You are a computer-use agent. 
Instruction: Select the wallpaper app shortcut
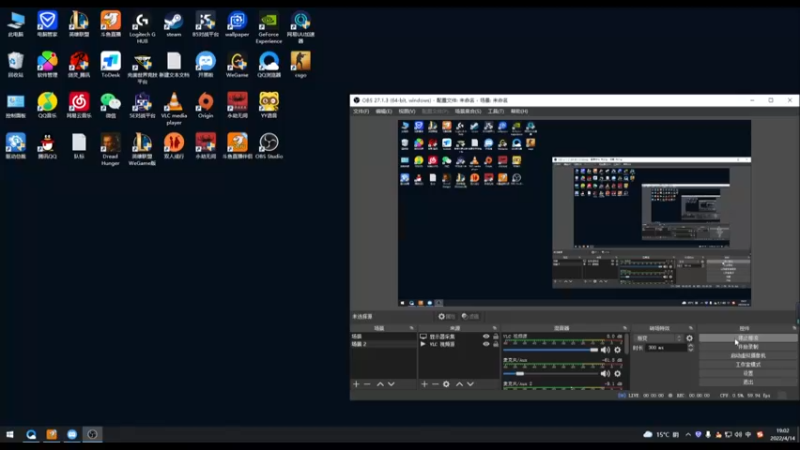click(x=237, y=24)
